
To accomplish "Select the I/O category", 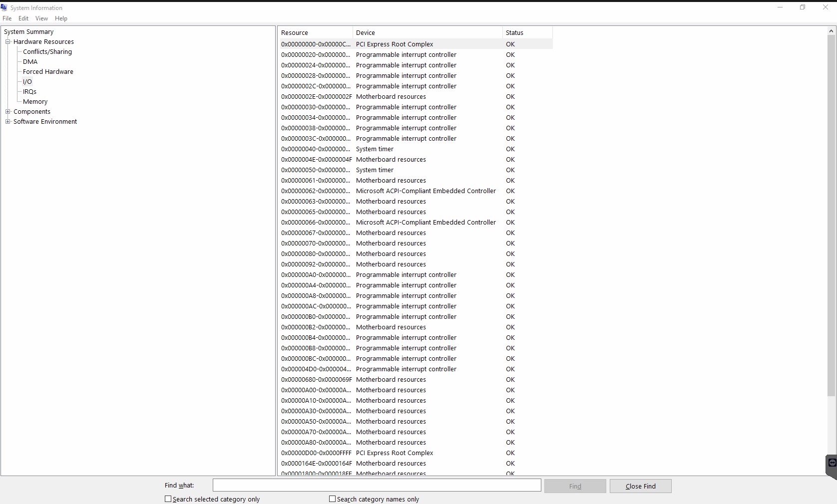I will point(27,82).
